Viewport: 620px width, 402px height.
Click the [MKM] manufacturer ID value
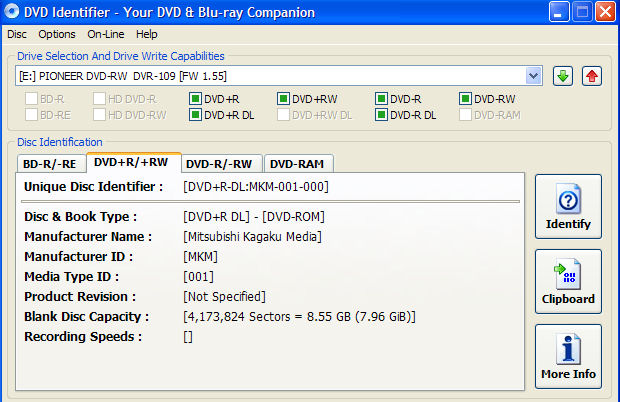tap(200, 257)
